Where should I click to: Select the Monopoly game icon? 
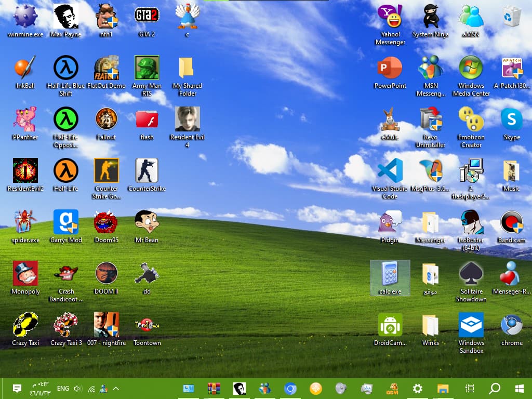pyautogui.click(x=25, y=274)
